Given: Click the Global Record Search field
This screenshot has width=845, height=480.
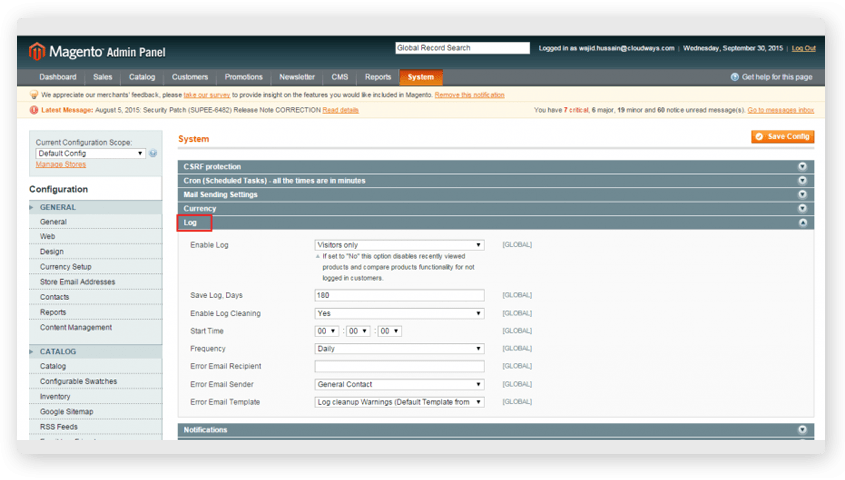Looking at the screenshot, I should [x=462, y=48].
